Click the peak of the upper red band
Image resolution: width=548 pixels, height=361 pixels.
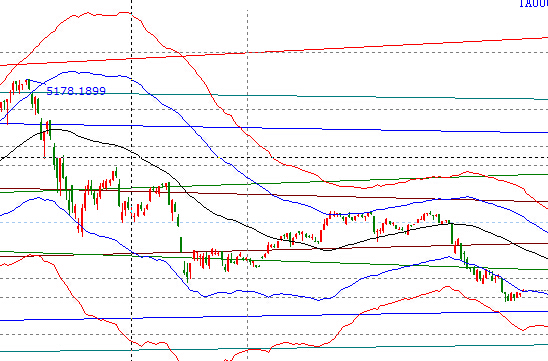tap(124, 13)
